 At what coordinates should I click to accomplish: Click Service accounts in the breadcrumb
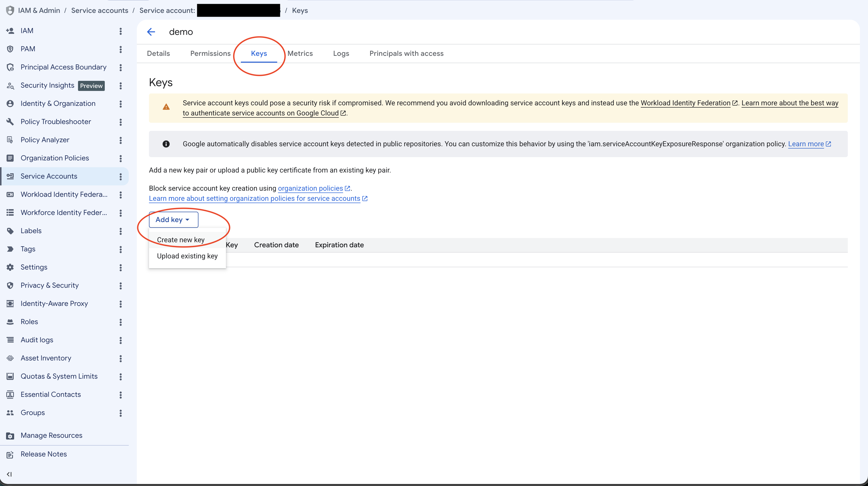(x=100, y=10)
